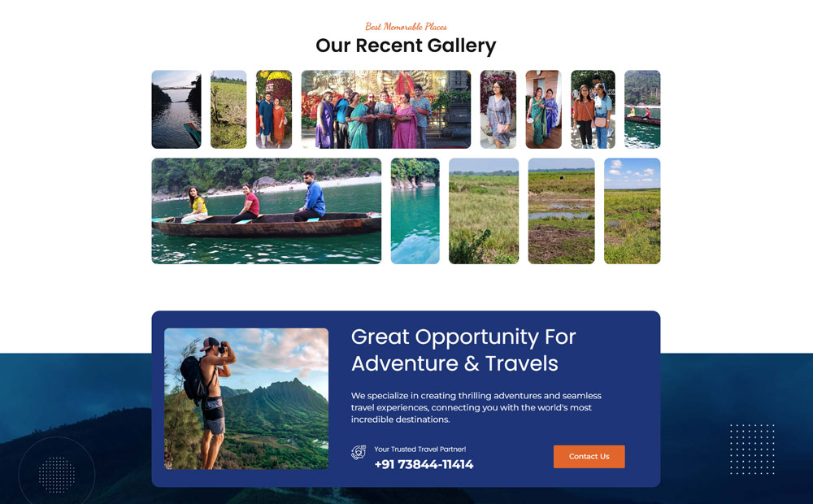Open the suspension bridge river thumbnail
The height and width of the screenshot is (504, 813).
pyautogui.click(x=176, y=110)
